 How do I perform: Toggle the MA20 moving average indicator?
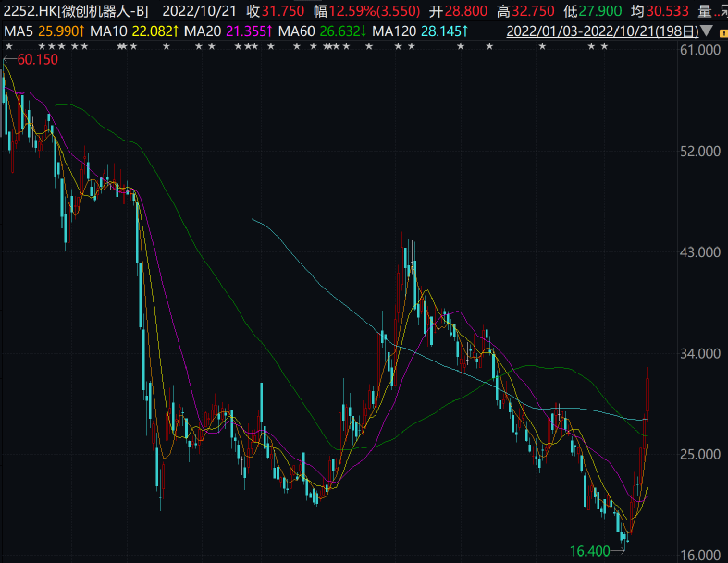pyautogui.click(x=227, y=31)
